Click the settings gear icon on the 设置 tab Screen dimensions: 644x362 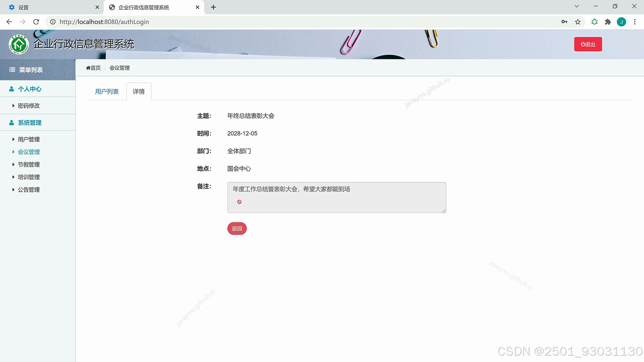pos(12,7)
